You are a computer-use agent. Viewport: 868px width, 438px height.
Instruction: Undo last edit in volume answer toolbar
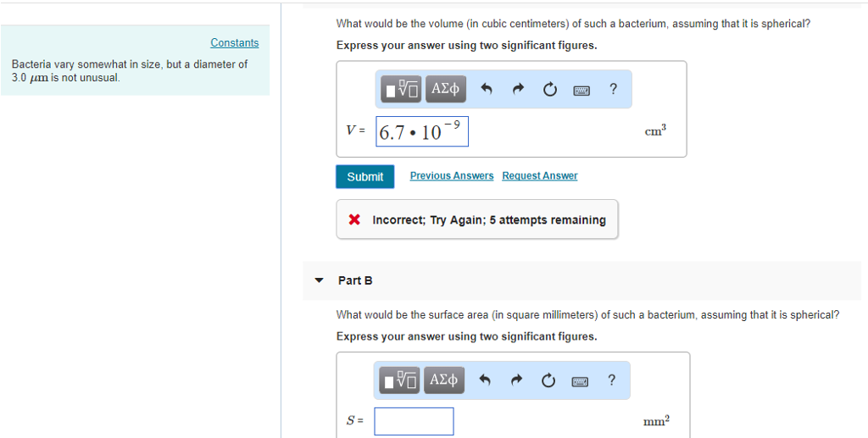pyautogui.click(x=487, y=89)
